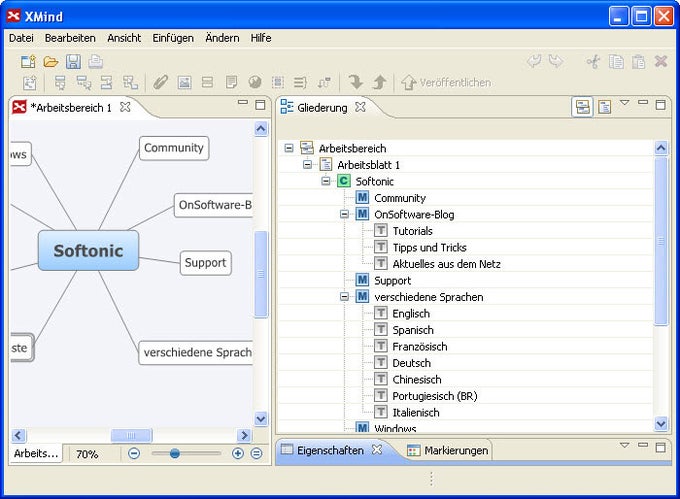Viewport: 680px width, 499px height.
Task: Open the Hilfe menu
Action: point(261,38)
